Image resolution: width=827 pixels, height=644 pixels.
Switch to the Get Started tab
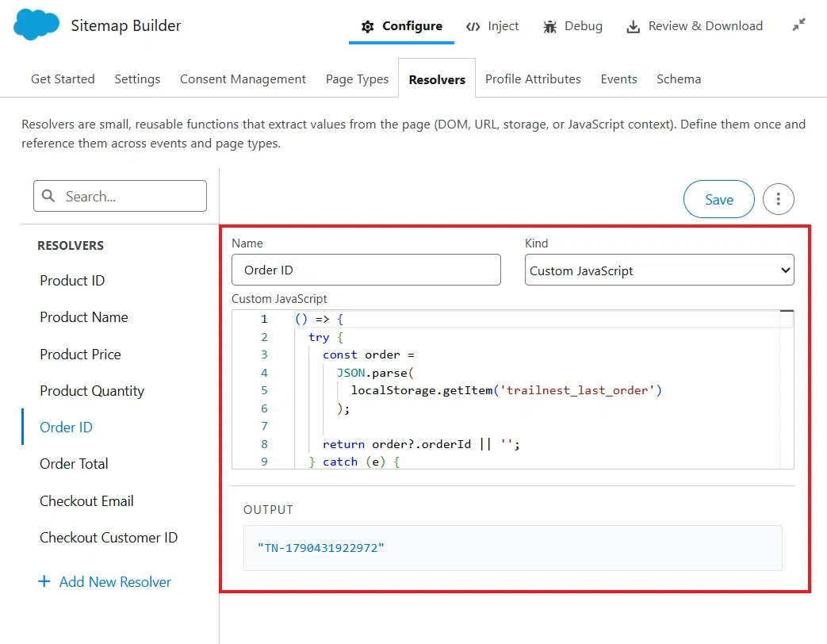(x=63, y=79)
